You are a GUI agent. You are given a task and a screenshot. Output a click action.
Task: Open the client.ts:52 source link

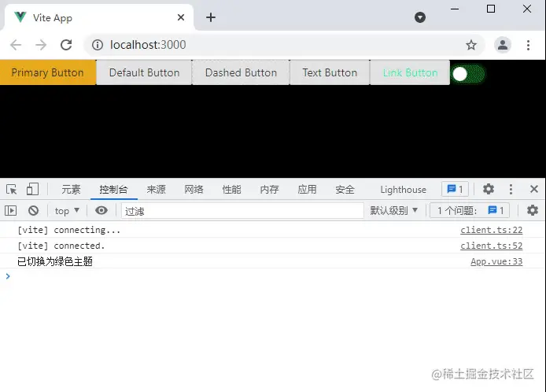coord(492,246)
